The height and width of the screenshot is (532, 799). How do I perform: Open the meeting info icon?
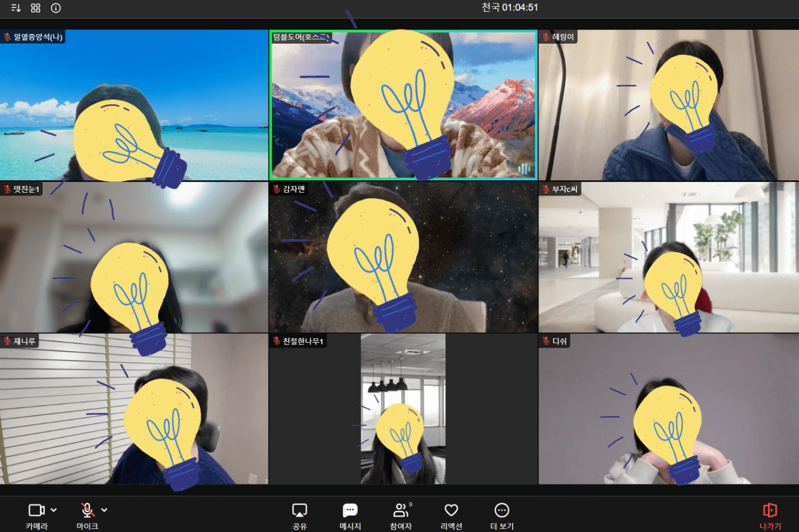[56, 8]
